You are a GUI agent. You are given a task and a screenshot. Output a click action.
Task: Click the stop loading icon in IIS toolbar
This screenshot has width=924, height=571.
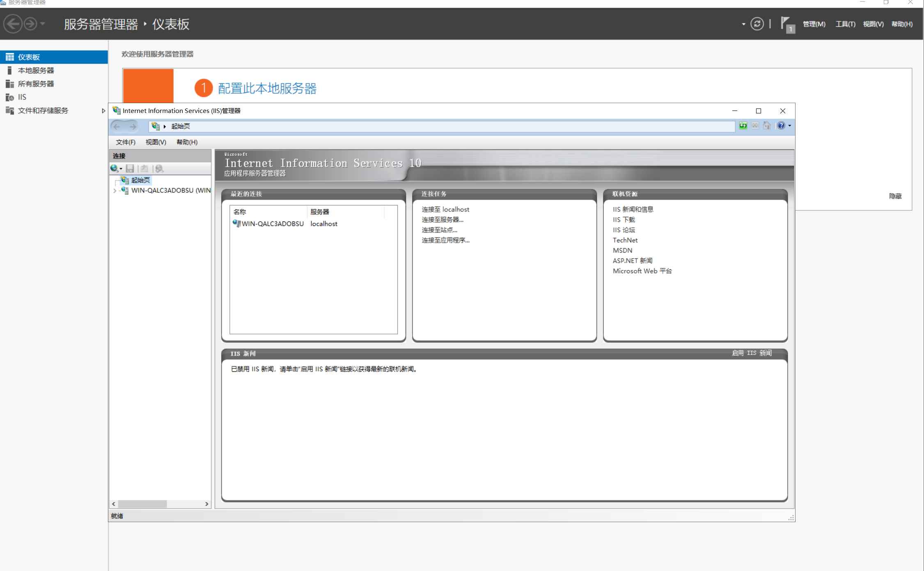(x=755, y=126)
